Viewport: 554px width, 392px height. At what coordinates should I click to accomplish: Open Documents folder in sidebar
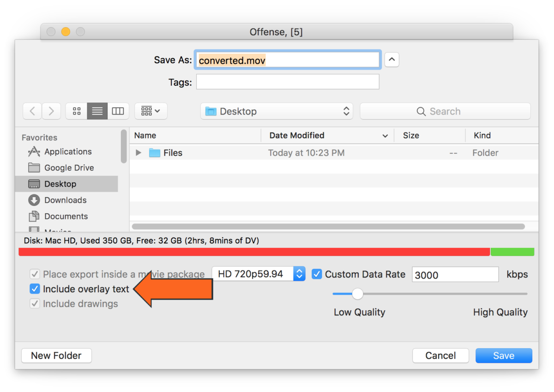[66, 216]
